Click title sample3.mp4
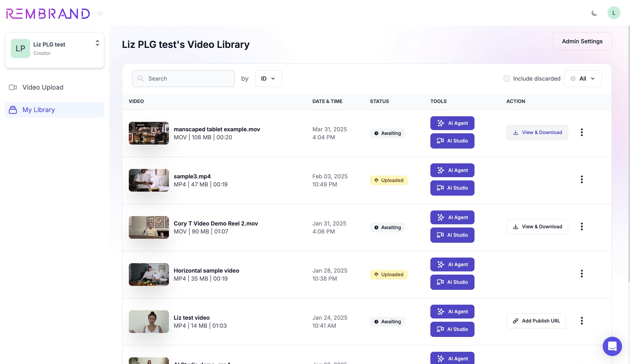630x364 pixels. coord(192,176)
